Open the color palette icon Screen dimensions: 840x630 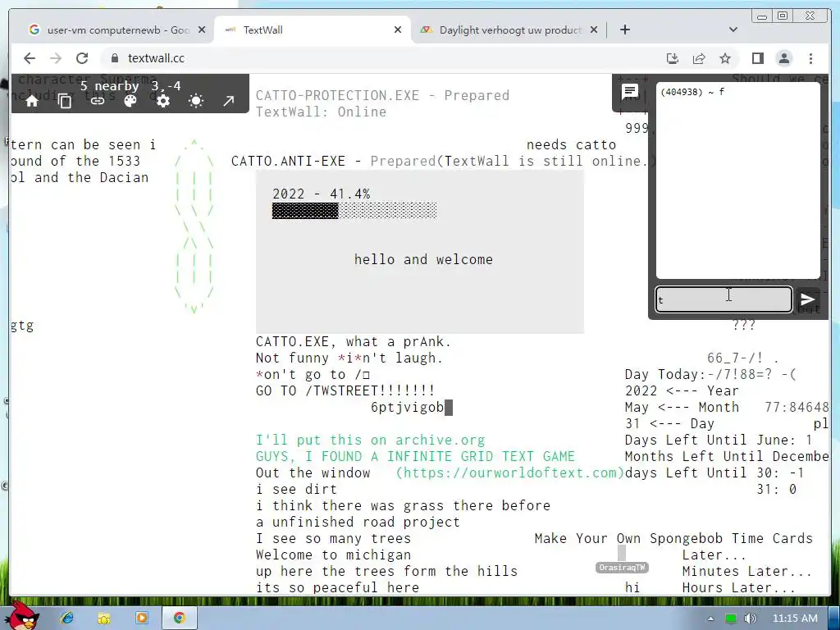pos(130,101)
